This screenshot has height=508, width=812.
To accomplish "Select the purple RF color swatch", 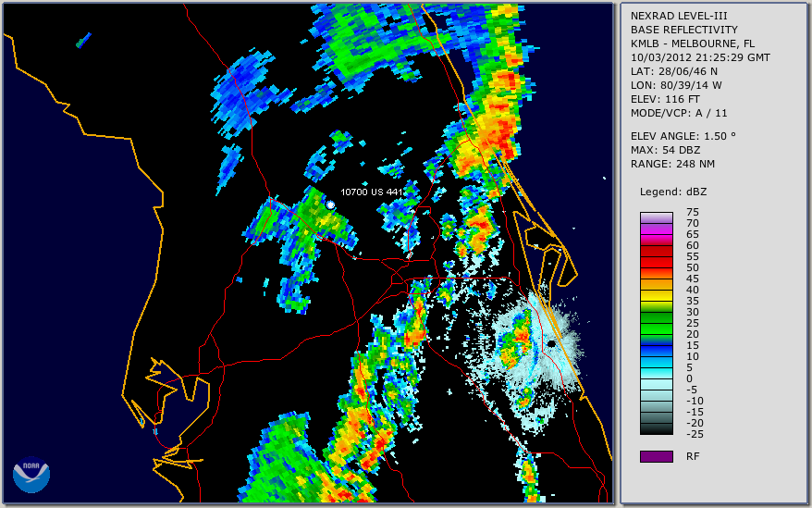I will pyautogui.click(x=656, y=456).
